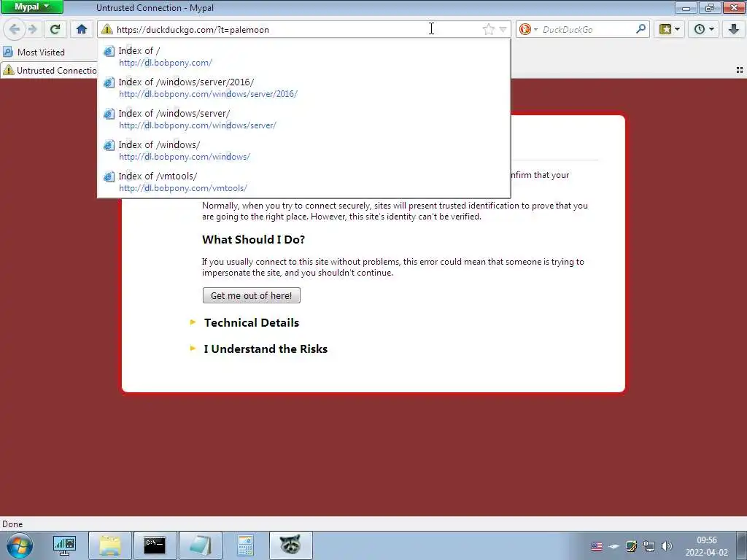
Task: Open the DuckDuckGo search engine selector
Action: point(528,29)
